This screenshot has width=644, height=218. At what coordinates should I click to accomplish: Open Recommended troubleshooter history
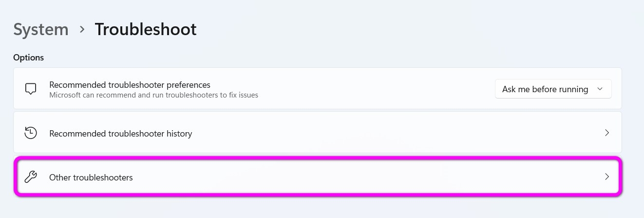[121, 134]
